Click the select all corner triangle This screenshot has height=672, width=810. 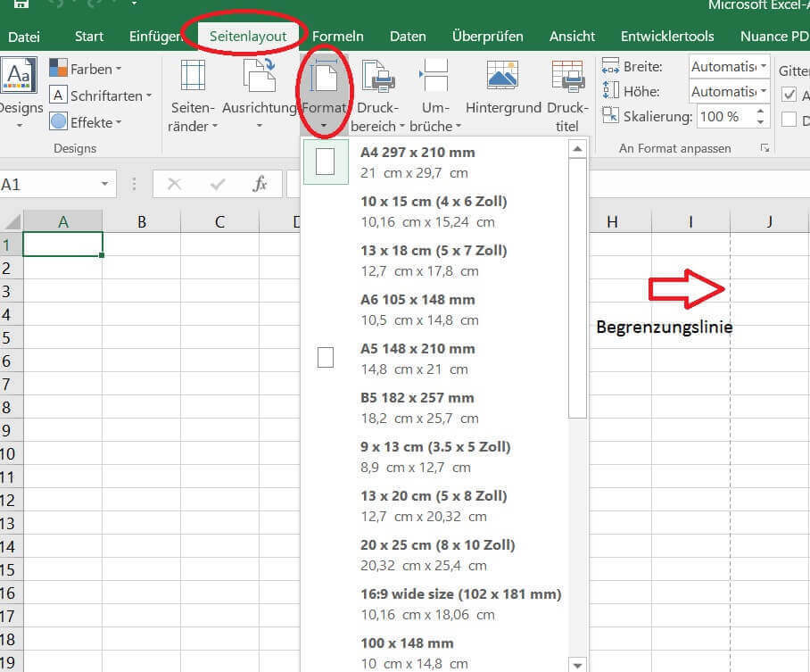12,221
